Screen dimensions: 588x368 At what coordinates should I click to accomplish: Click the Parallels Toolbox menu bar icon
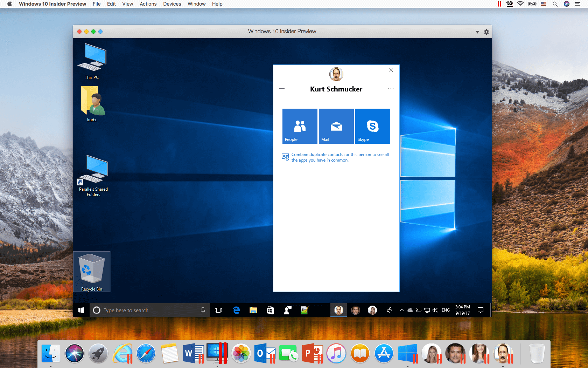pos(510,4)
